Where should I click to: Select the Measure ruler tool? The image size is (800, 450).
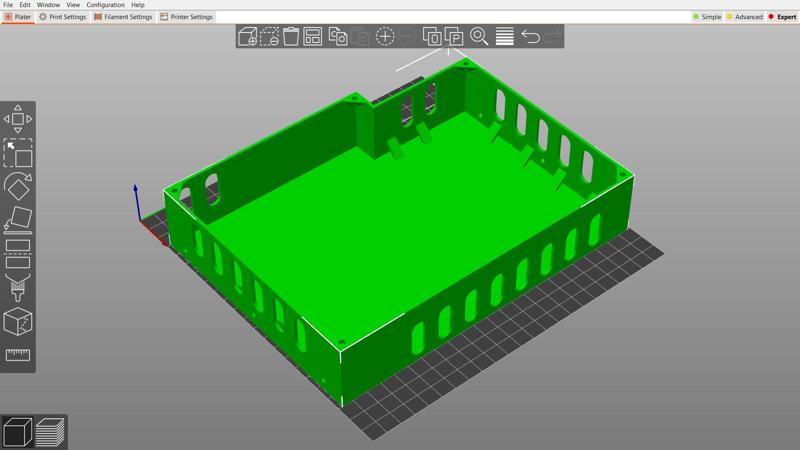pyautogui.click(x=18, y=355)
